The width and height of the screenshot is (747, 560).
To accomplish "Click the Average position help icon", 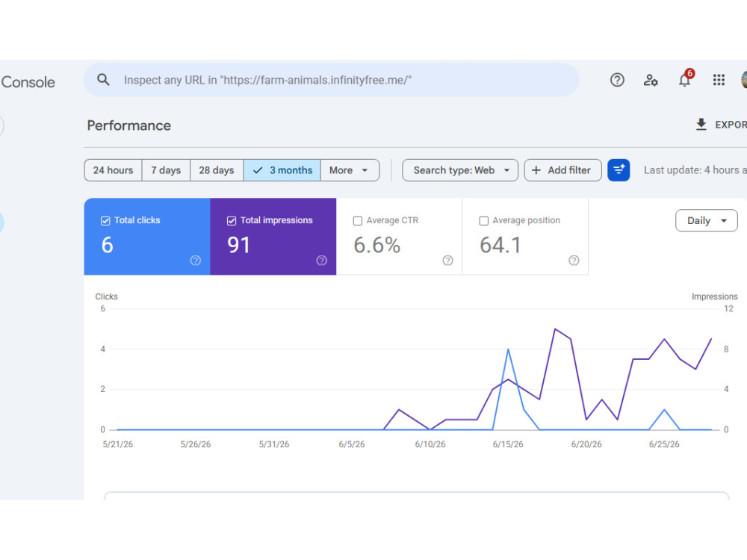I will tap(574, 261).
